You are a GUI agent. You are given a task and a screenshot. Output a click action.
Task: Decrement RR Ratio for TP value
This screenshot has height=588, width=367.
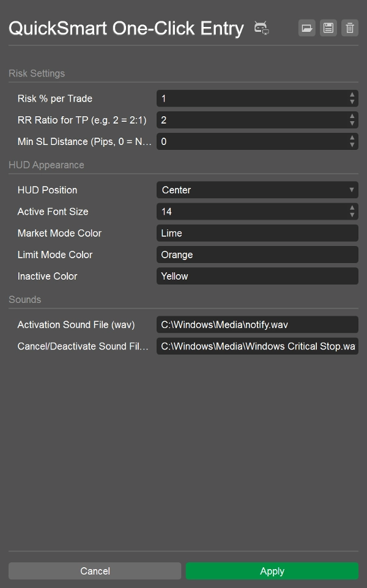tap(352, 123)
